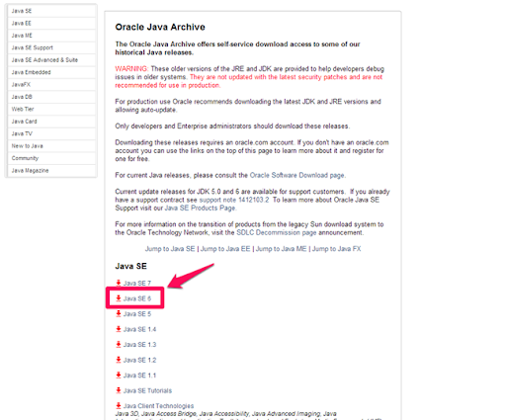The height and width of the screenshot is (420, 506).
Task: Click the download icon beside Java SE 1.4
Action: click(x=119, y=329)
